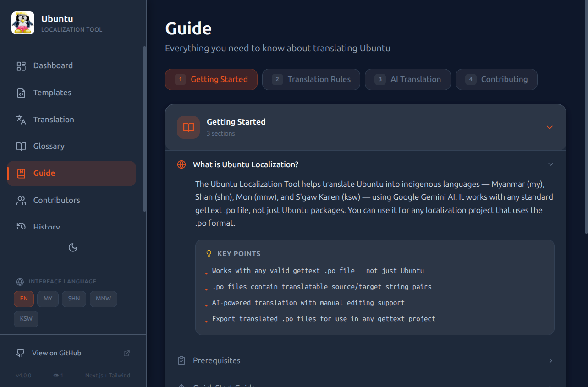Select EN interface language
Image resolution: width=588 pixels, height=387 pixels.
tap(24, 299)
